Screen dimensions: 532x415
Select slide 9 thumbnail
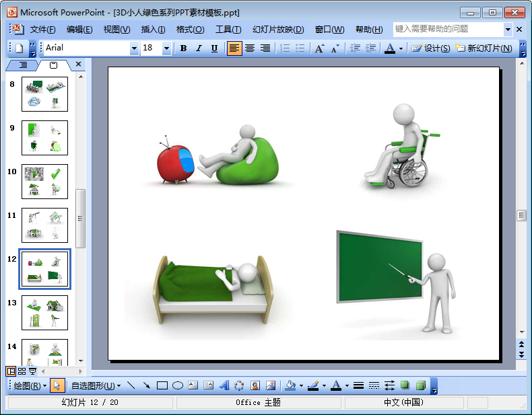[x=45, y=137]
